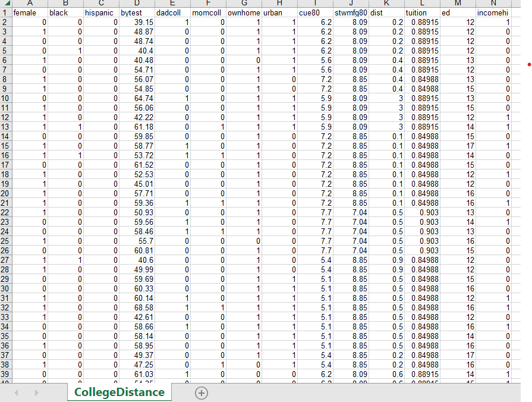Click the next-sheet navigation arrow
This screenshot has width=532, height=402.
(x=36, y=393)
